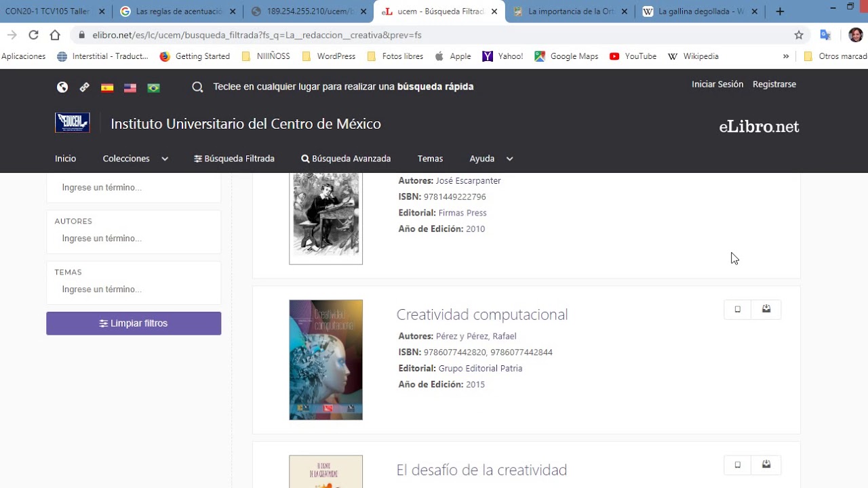Open the 'Creatividad computacional' book title
This screenshot has width=868, height=488.
482,314
